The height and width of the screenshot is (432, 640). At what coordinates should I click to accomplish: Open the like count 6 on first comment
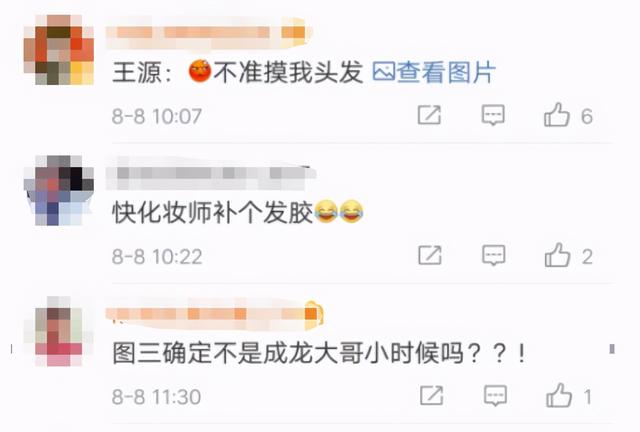pyautogui.click(x=587, y=116)
